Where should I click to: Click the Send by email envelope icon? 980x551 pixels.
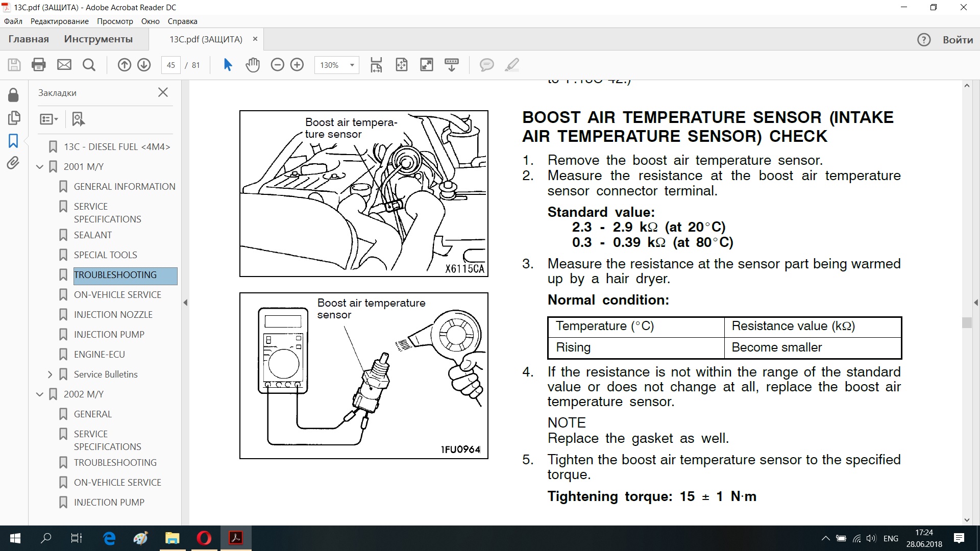(x=64, y=65)
